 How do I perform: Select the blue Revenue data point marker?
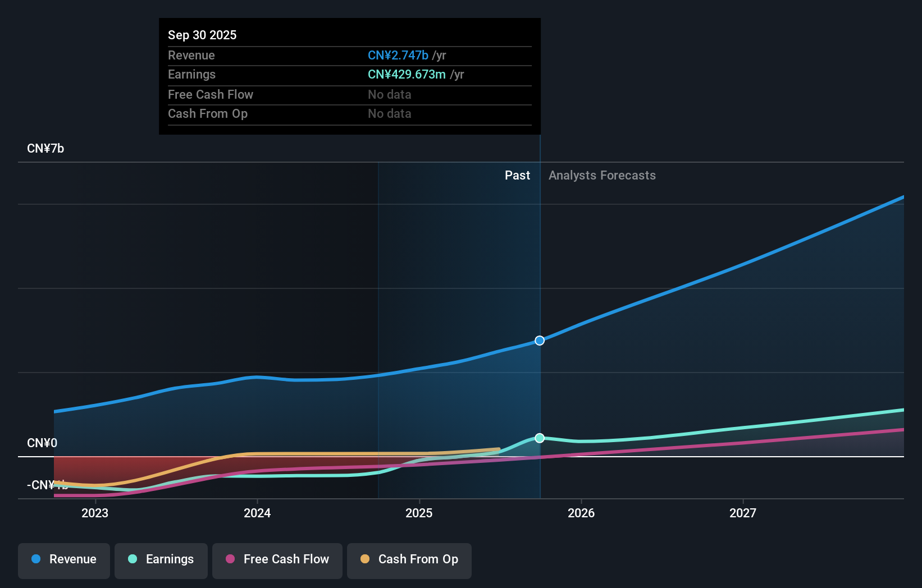tap(539, 340)
